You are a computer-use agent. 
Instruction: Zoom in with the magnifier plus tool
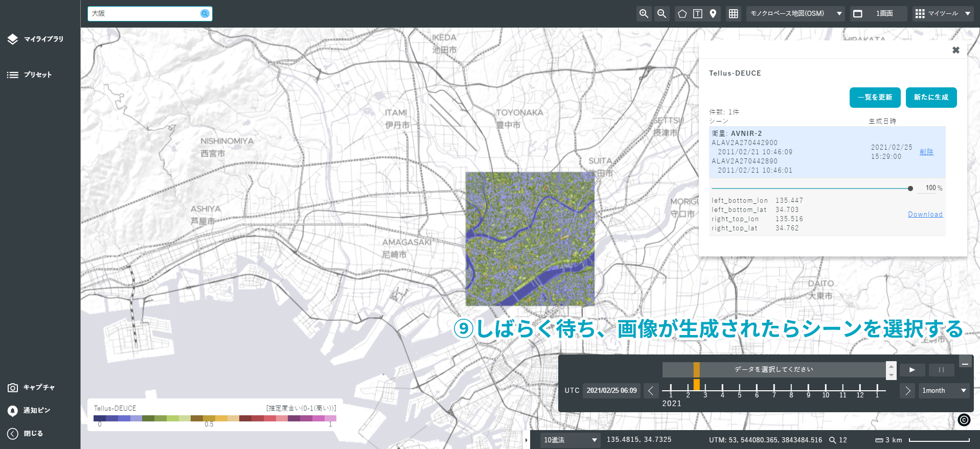[644, 14]
